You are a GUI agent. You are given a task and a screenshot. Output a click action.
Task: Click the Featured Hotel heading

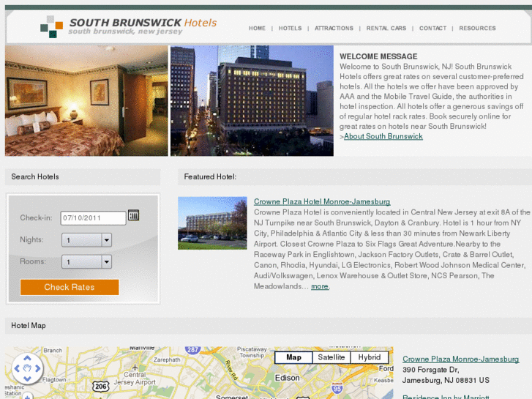(x=210, y=177)
